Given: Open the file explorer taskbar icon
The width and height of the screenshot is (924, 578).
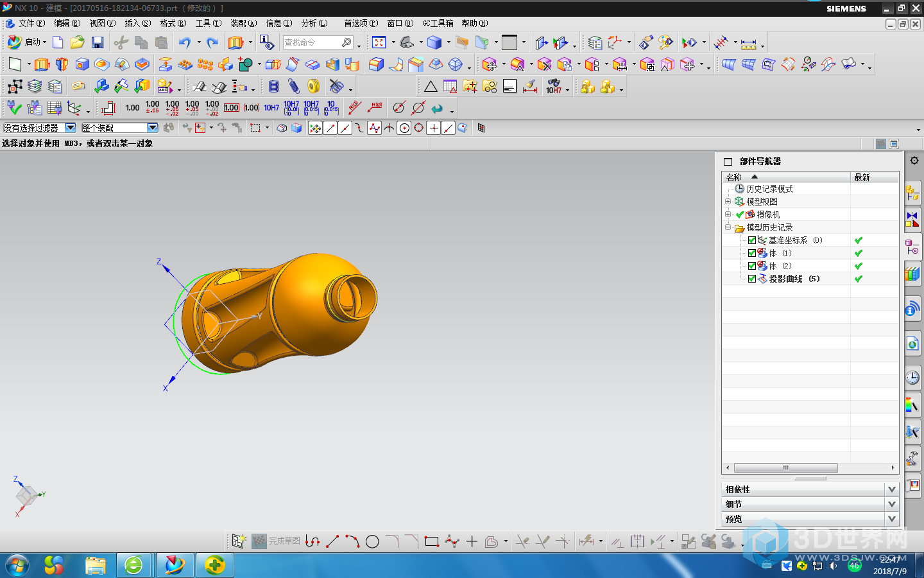Looking at the screenshot, I should (95, 565).
